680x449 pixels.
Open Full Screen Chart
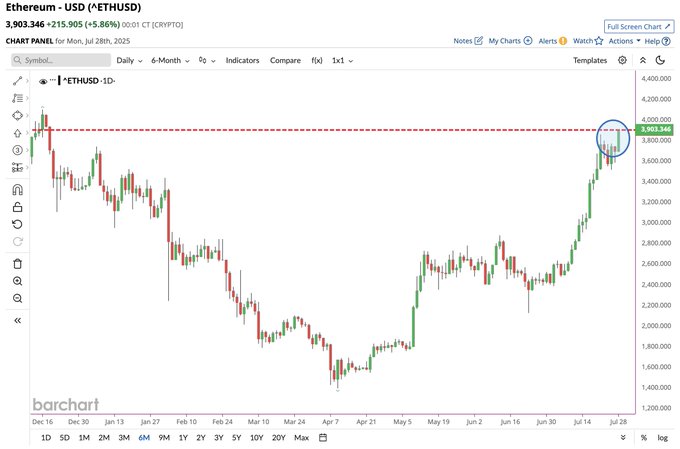tap(639, 26)
